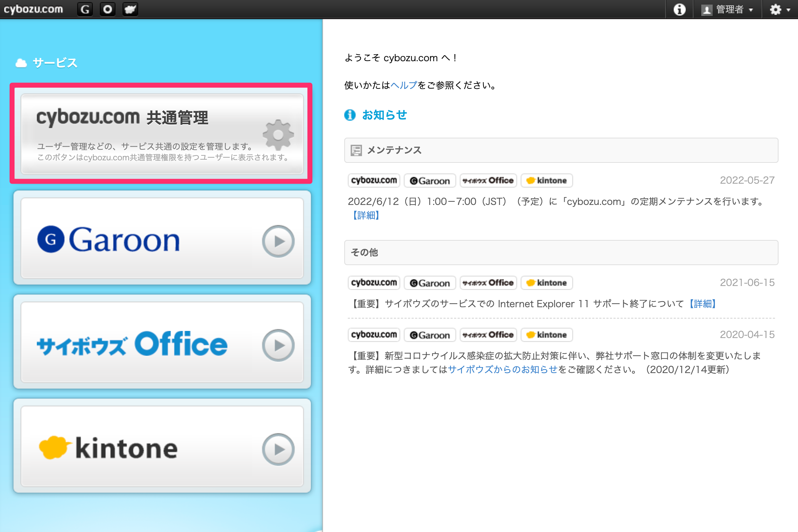This screenshot has width=798, height=532.
Task: Click the blue お知らせ info icon
Action: (350, 115)
